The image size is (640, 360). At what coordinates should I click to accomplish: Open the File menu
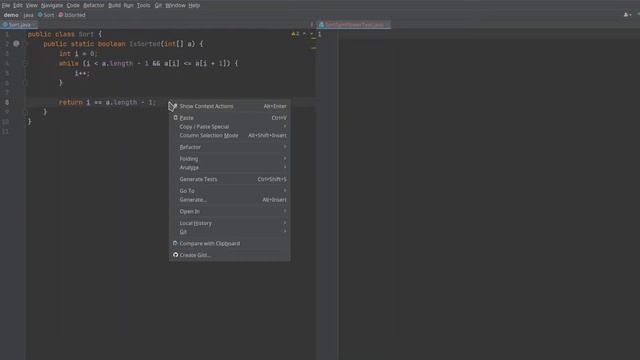pos(6,5)
